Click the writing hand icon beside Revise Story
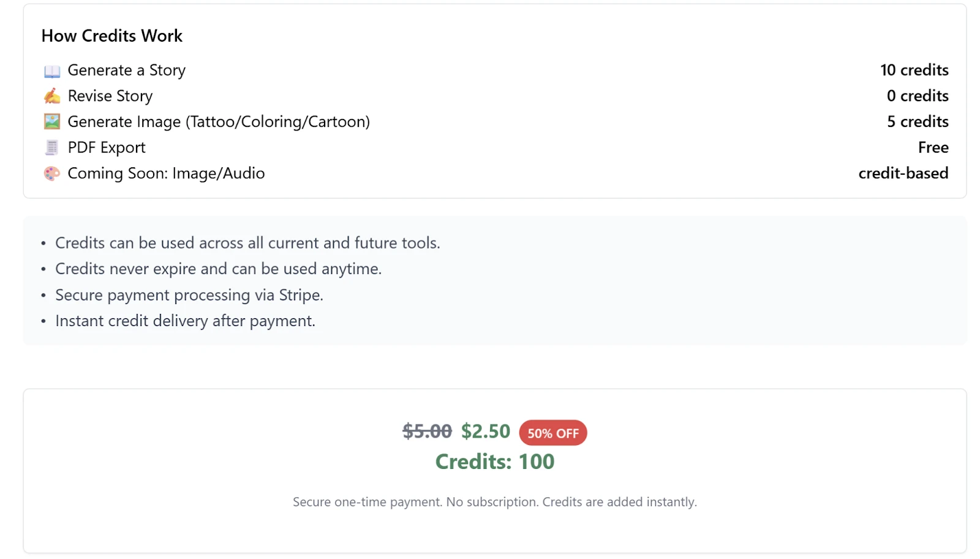The width and height of the screenshot is (980, 559). (52, 96)
